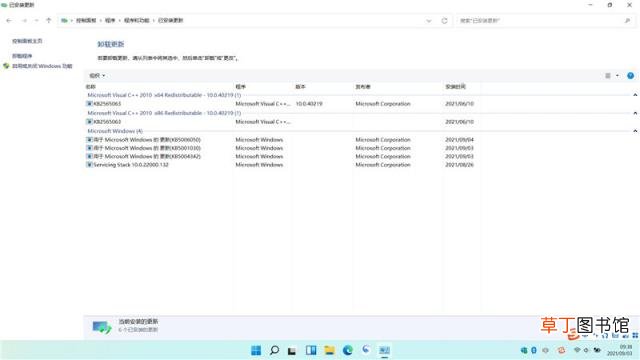
Task: Open the blue Help question mark icon
Action: click(631, 76)
